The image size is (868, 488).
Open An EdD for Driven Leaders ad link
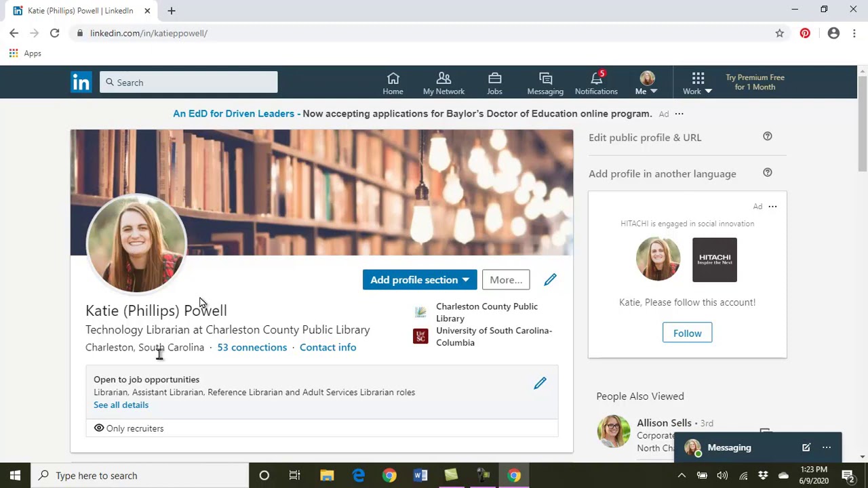click(x=233, y=114)
